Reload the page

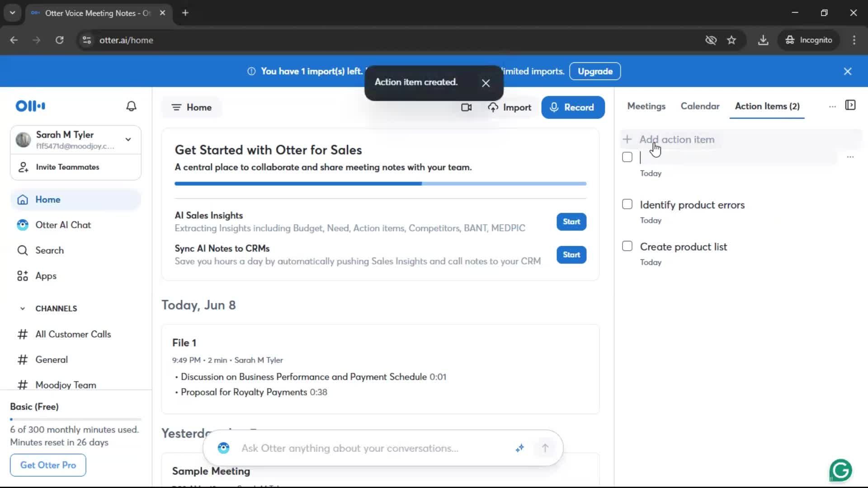coord(59,40)
